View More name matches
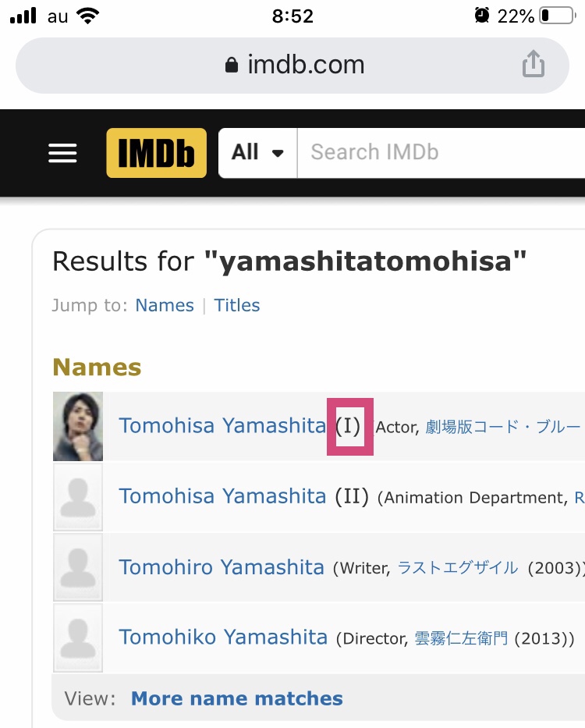 pos(236,698)
